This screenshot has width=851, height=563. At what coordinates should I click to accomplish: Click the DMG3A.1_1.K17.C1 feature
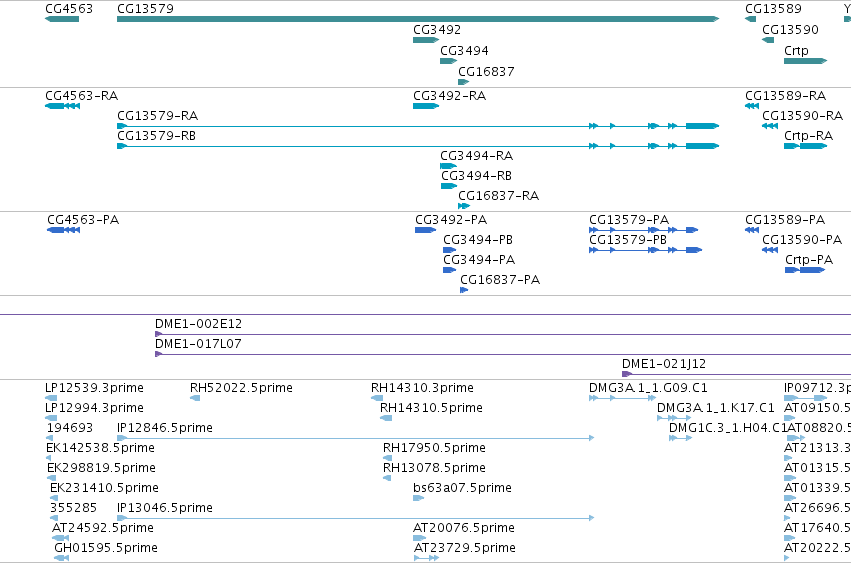click(x=674, y=419)
